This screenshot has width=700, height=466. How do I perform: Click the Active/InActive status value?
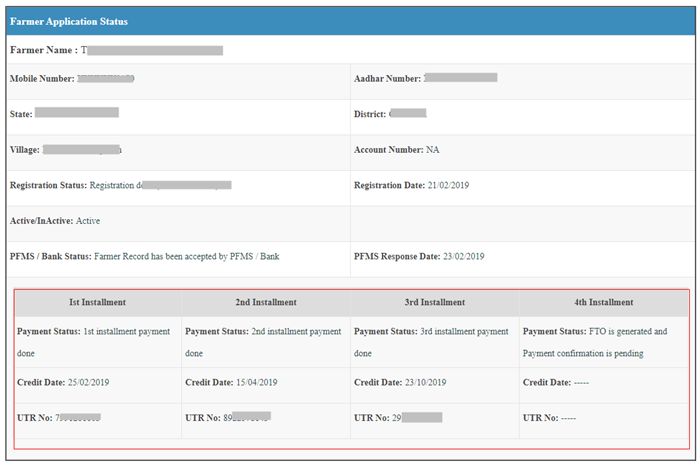click(x=88, y=221)
